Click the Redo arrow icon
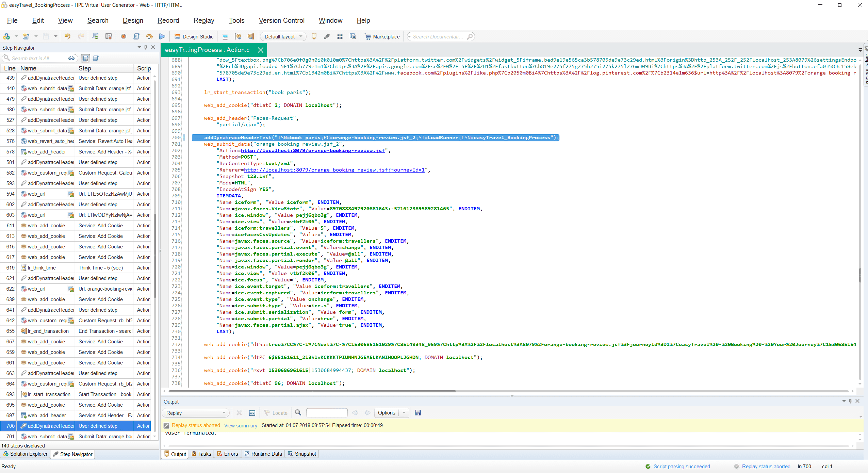Screen dimensions: 868x473 pyautogui.click(x=81, y=36)
